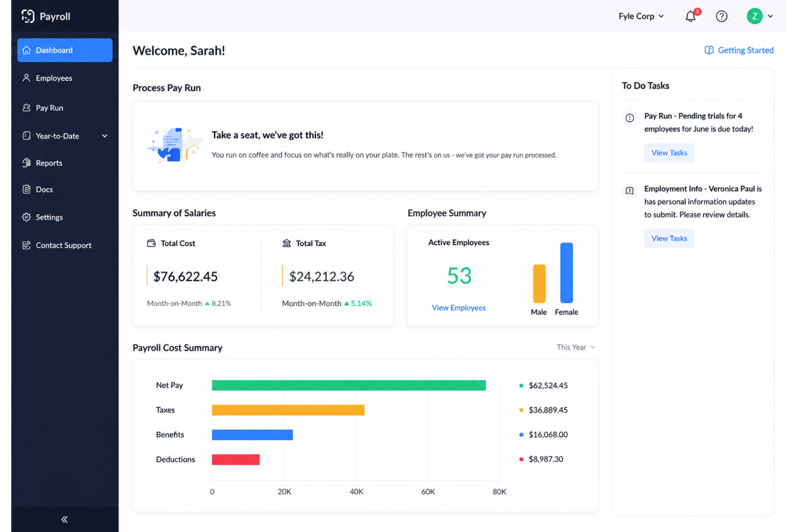Viewport: 798px width, 532px height.
Task: Open the notifications bell icon
Action: (691, 16)
